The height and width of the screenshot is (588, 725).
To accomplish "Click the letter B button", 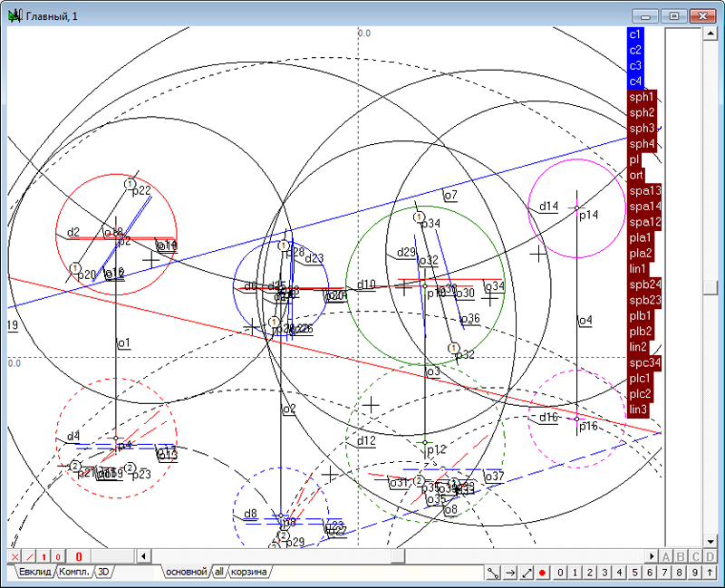I will point(681,556).
